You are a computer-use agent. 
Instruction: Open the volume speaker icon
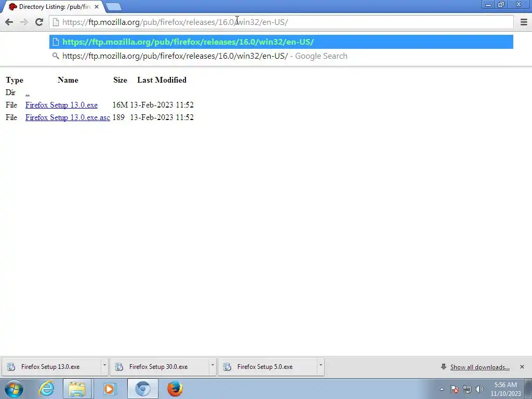click(480, 389)
